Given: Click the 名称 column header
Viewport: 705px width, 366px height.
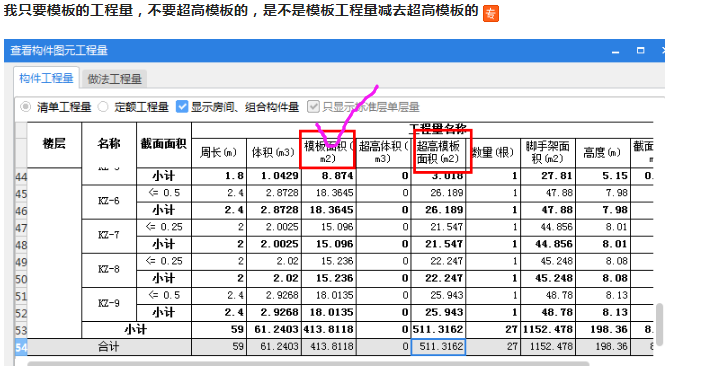Looking at the screenshot, I should click(x=109, y=144).
